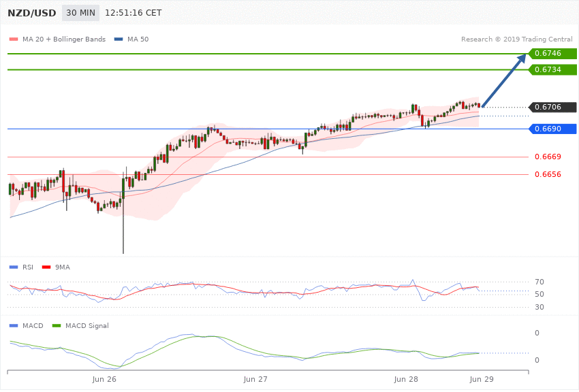Image resolution: width=579 pixels, height=392 pixels.
Task: Click the MA 50 blue legend swatch
Action: (x=119, y=39)
